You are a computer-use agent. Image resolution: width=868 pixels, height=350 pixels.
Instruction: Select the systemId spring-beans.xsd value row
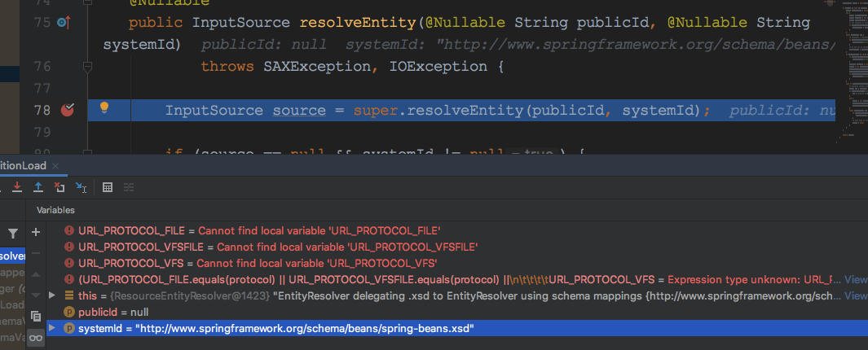pyautogui.click(x=457, y=329)
